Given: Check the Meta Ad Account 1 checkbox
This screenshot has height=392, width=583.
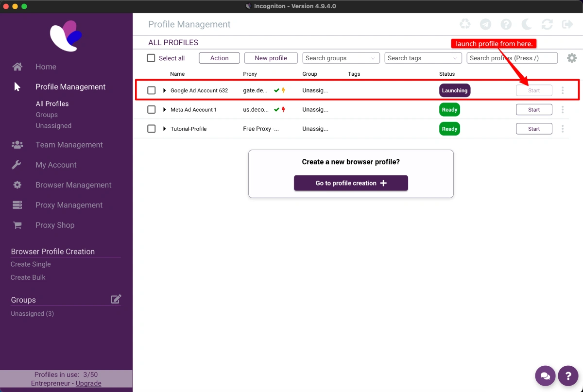Looking at the screenshot, I should click(x=152, y=109).
